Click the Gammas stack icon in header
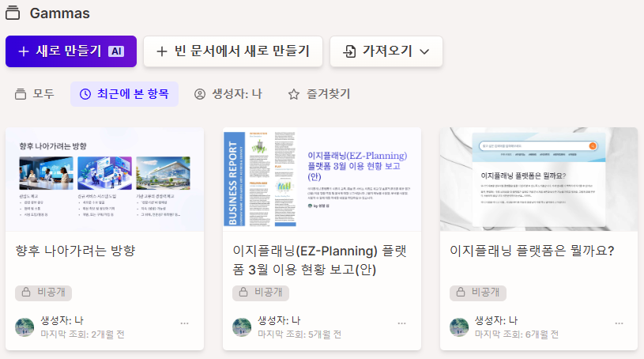The height and width of the screenshot is (359, 644). point(13,13)
